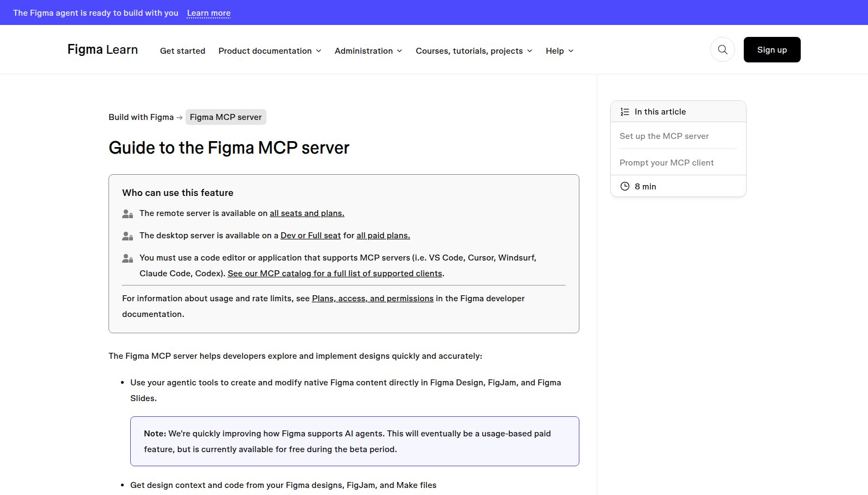The image size is (868, 495).
Task: Follow the all paid plans link
Action: coord(383,236)
